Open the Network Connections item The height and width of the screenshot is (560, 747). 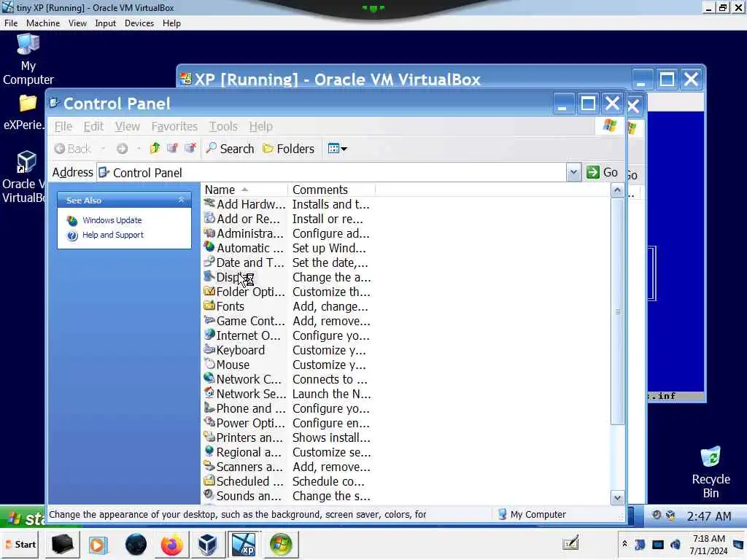pos(242,379)
